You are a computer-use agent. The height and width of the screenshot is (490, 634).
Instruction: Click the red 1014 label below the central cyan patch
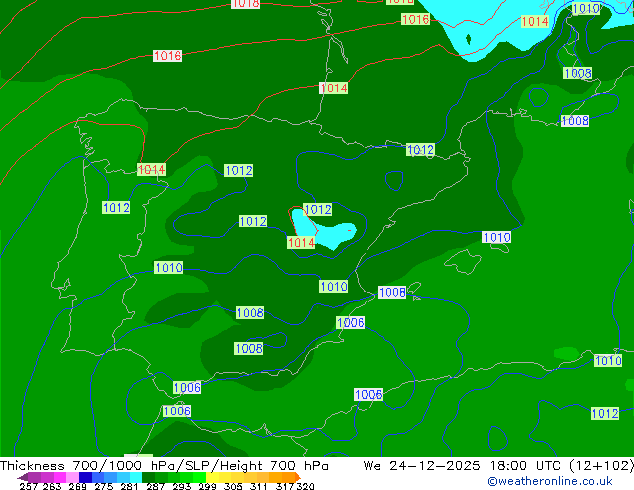[301, 243]
